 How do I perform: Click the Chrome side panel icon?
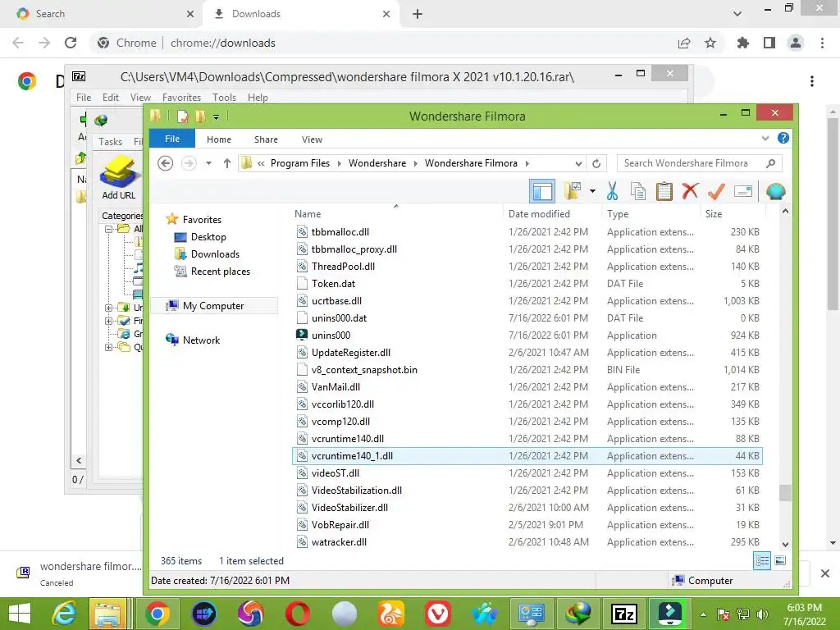click(769, 43)
